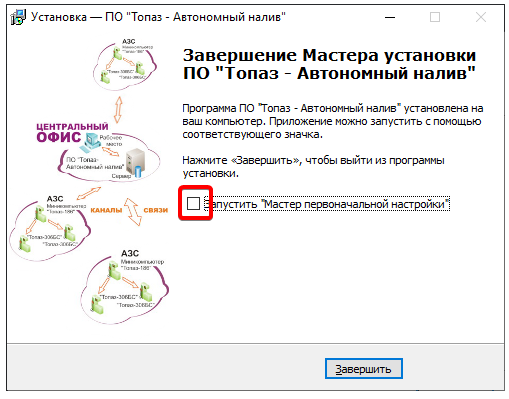Click the blue workstation computer icon near ОФИС
The image size is (509, 399).
click(92, 141)
